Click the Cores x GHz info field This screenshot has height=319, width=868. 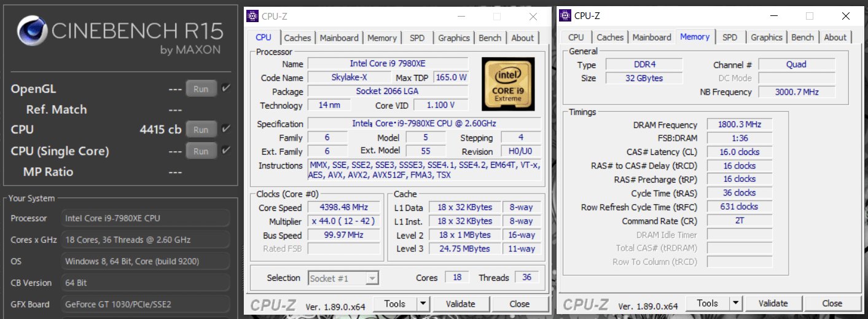point(146,240)
